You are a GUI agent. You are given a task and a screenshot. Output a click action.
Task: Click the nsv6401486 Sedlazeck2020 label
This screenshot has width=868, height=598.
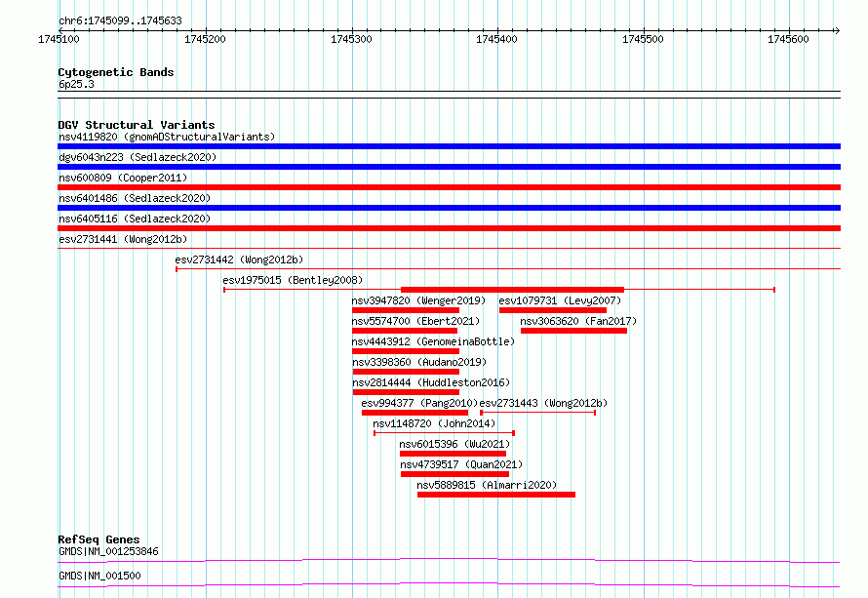tap(135, 198)
